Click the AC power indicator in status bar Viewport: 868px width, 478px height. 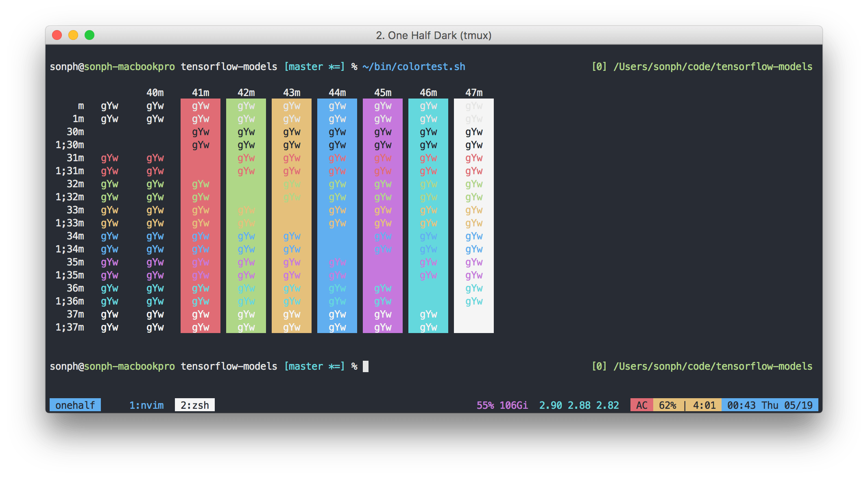click(642, 405)
